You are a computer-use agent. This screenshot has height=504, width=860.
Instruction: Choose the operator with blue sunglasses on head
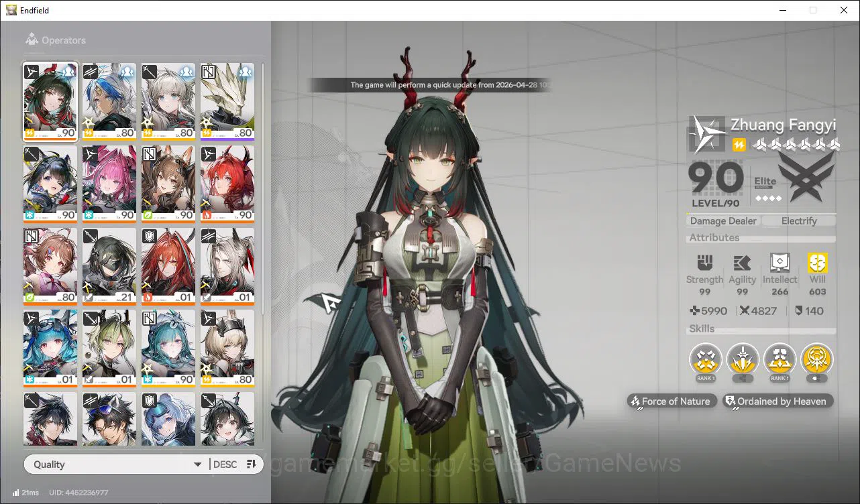(x=109, y=419)
